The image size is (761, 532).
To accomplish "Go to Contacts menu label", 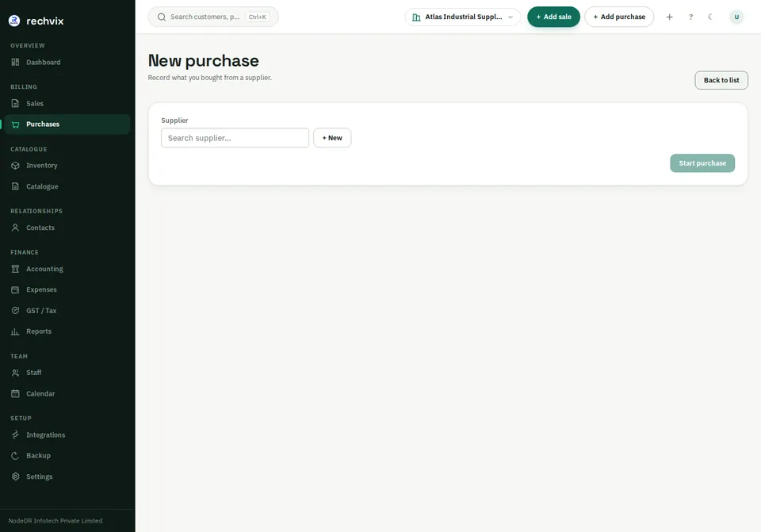I will pyautogui.click(x=40, y=228).
